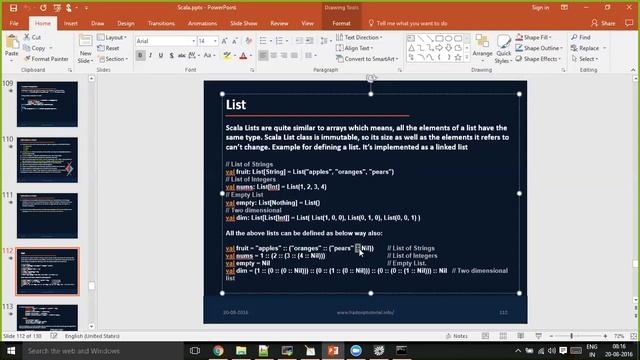Toggle left text alignment
The height and width of the screenshot is (360, 640).
click(x=263, y=56)
